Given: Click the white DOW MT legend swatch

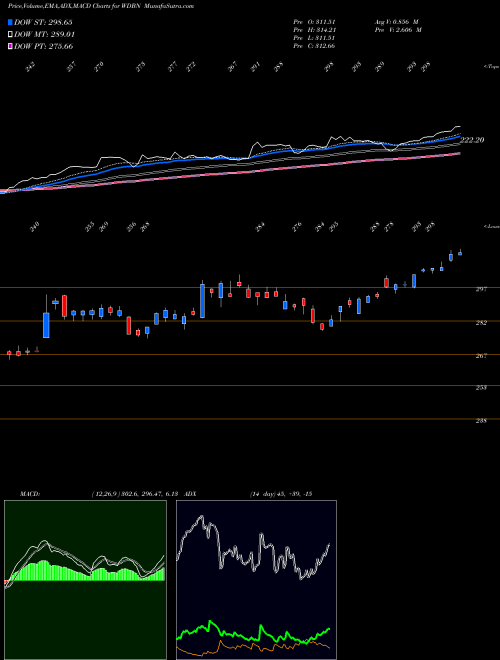Looking at the screenshot, I should coord(10,34).
